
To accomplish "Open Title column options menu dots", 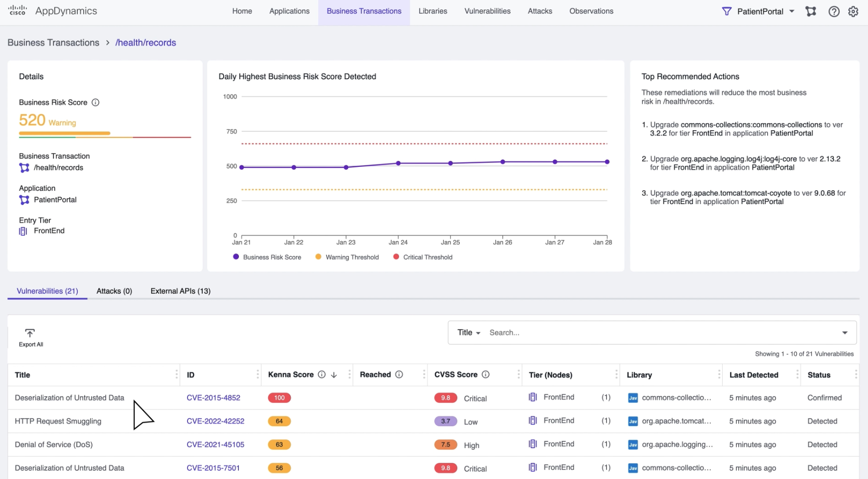I will [176, 374].
